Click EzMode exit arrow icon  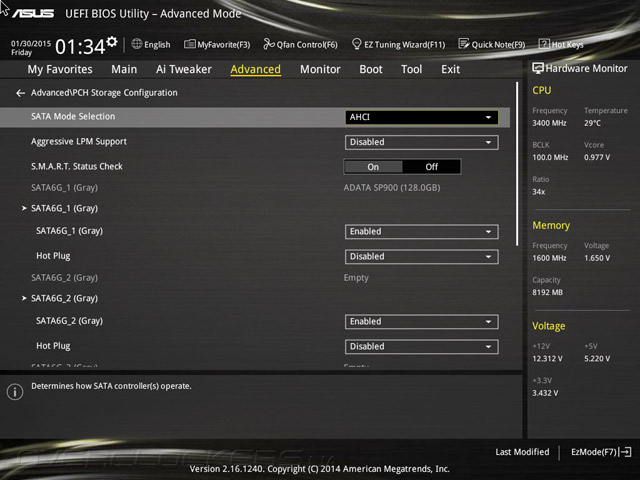click(x=626, y=452)
